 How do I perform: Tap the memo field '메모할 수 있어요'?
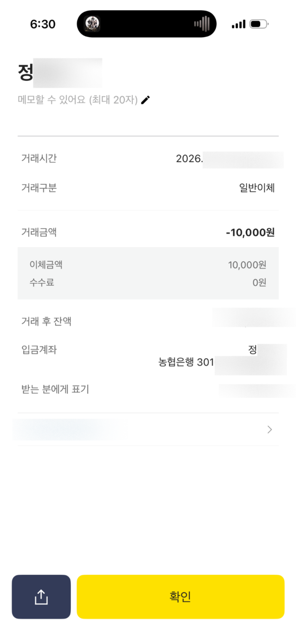(x=78, y=100)
